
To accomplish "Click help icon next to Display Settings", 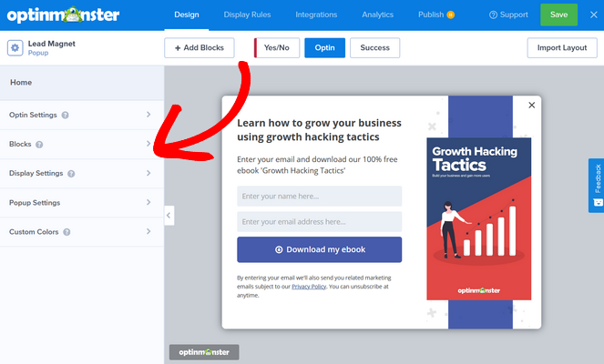I will [71, 174].
